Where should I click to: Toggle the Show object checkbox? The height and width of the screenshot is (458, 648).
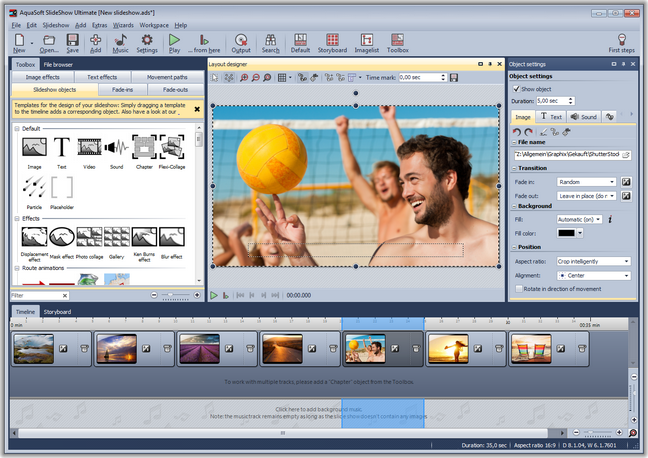tap(516, 88)
